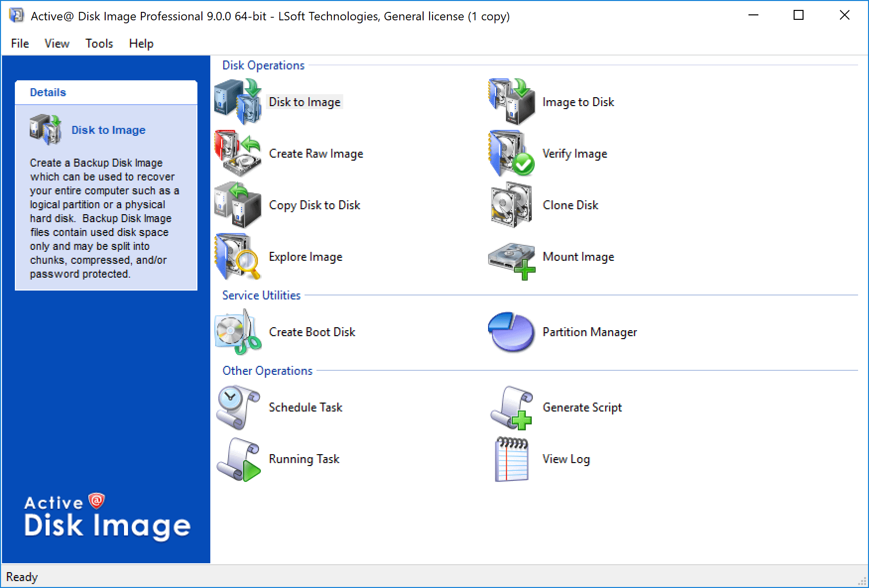The width and height of the screenshot is (869, 588).
Task: Click the Details panel header
Action: [48, 92]
